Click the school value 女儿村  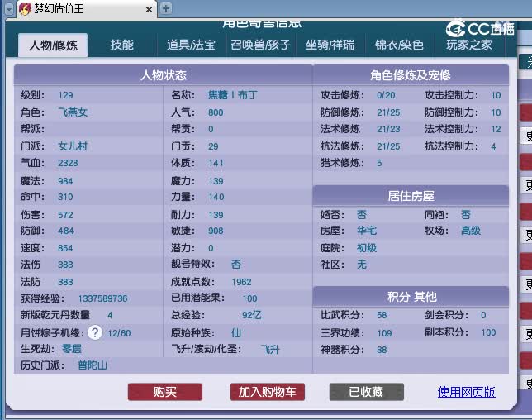[73, 146]
